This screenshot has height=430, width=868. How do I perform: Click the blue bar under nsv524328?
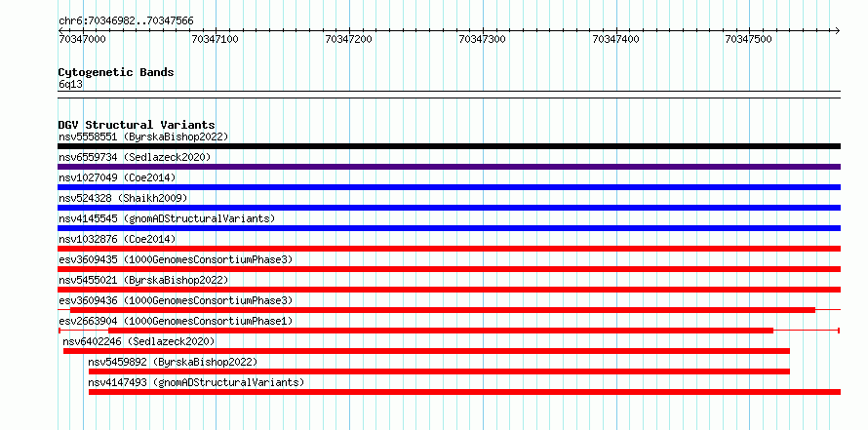[449, 208]
